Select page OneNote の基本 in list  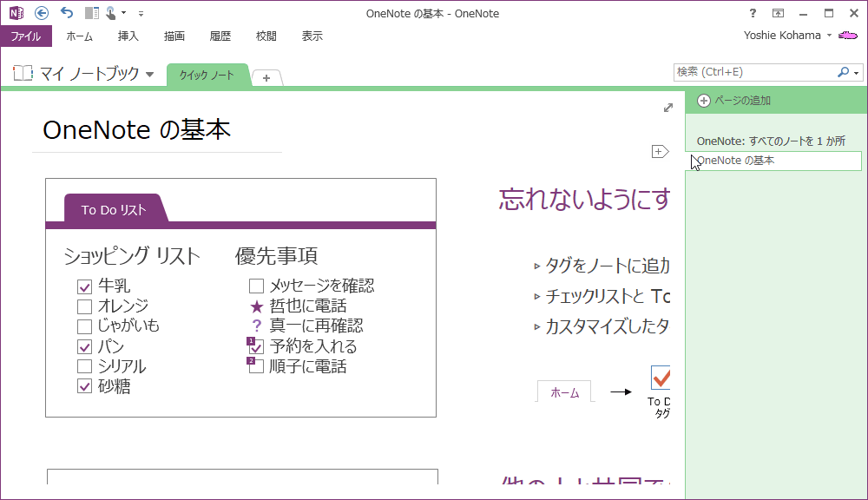773,161
